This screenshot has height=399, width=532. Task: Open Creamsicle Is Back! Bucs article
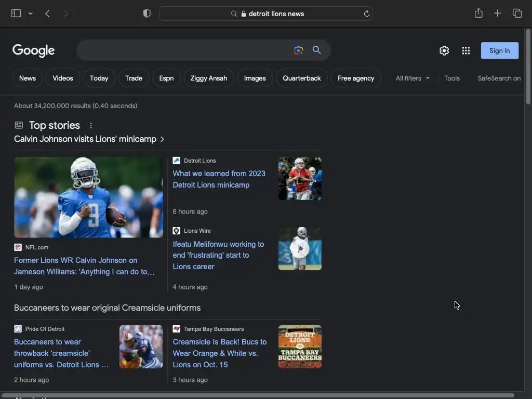220,353
